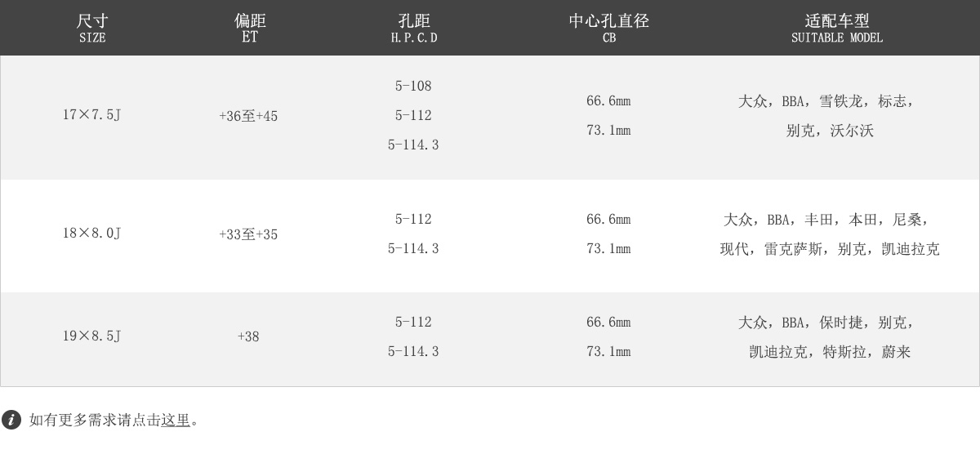
Task: Select the 19×8.5J size cell
Action: (x=92, y=336)
